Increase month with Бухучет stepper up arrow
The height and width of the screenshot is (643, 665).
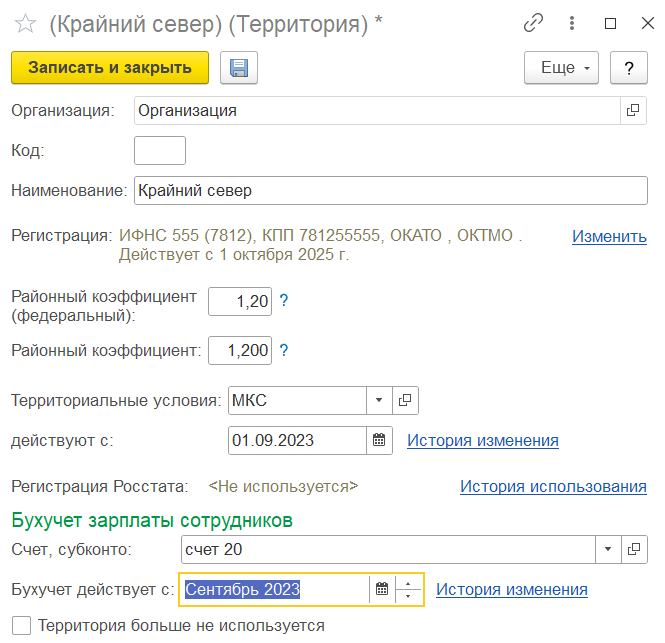pyautogui.click(x=408, y=583)
